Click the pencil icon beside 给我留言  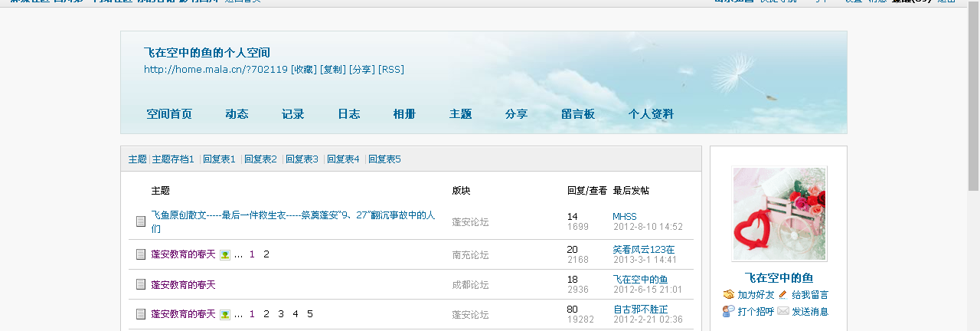click(x=782, y=295)
